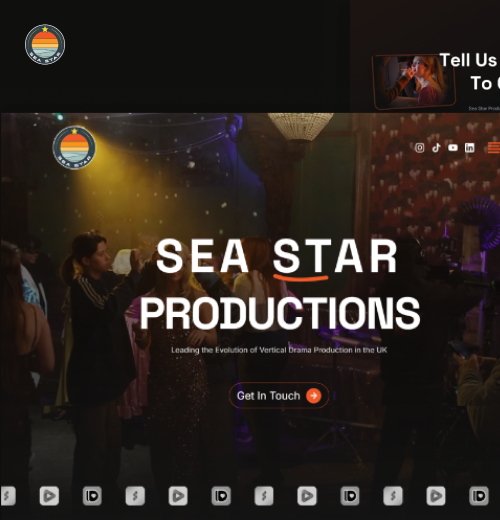Click the 'SEA STAR' hero title

coord(277,257)
